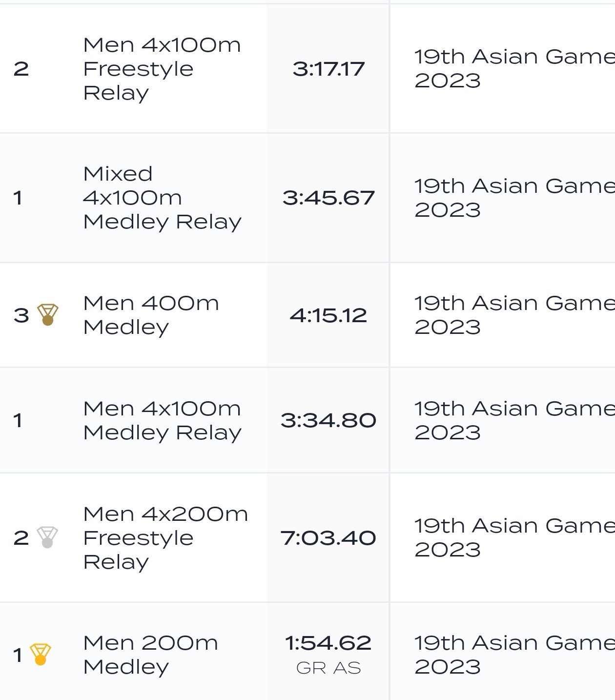Image resolution: width=615 pixels, height=700 pixels.
Task: Select the 3:45.67 time result
Action: tap(328, 198)
